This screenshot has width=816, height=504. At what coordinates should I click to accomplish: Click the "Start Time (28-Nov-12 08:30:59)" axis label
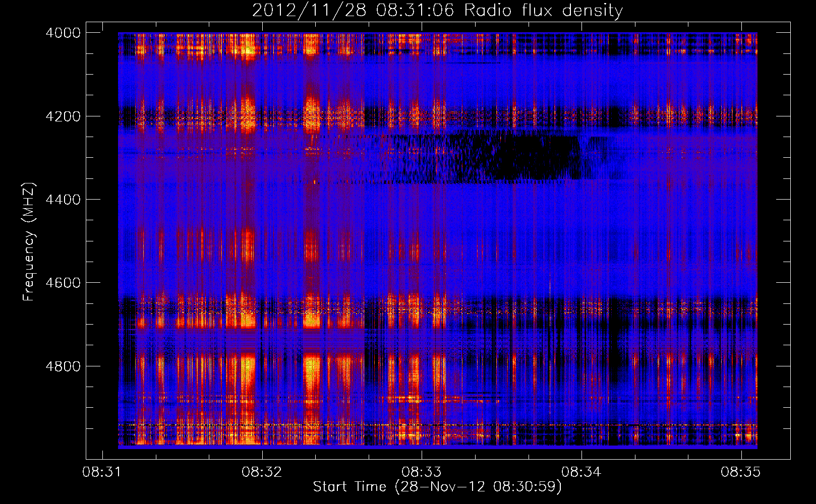pyautogui.click(x=437, y=487)
